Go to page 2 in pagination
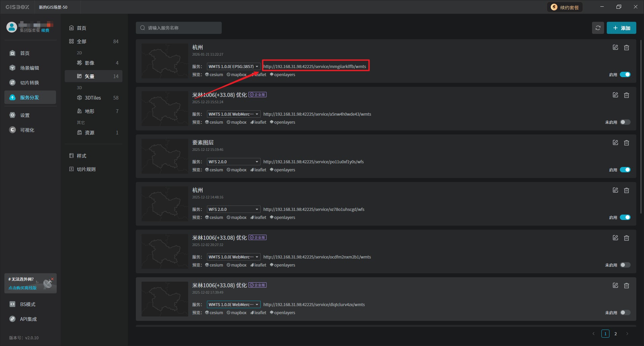This screenshot has width=644, height=346. pyautogui.click(x=615, y=334)
